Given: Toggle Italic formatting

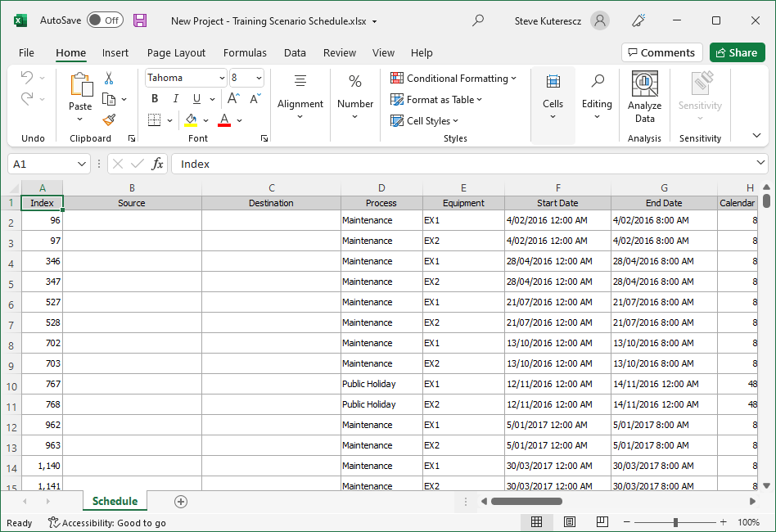Looking at the screenshot, I should click(x=174, y=98).
